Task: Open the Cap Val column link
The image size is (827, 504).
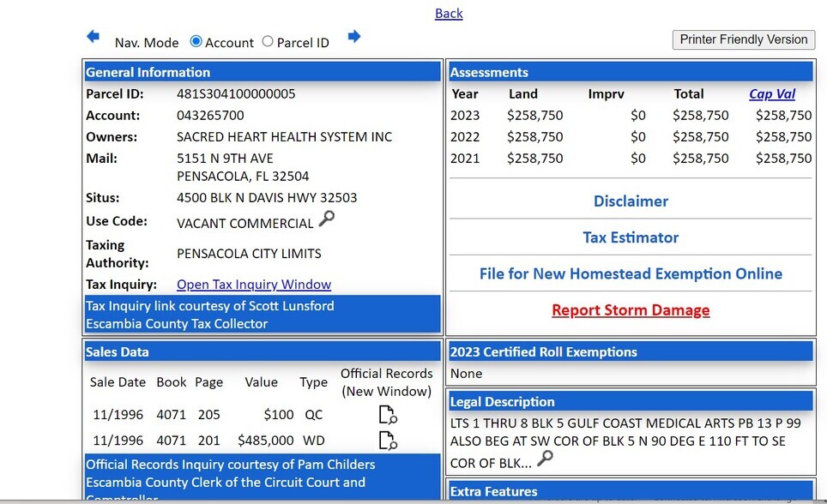Action: 772,94
